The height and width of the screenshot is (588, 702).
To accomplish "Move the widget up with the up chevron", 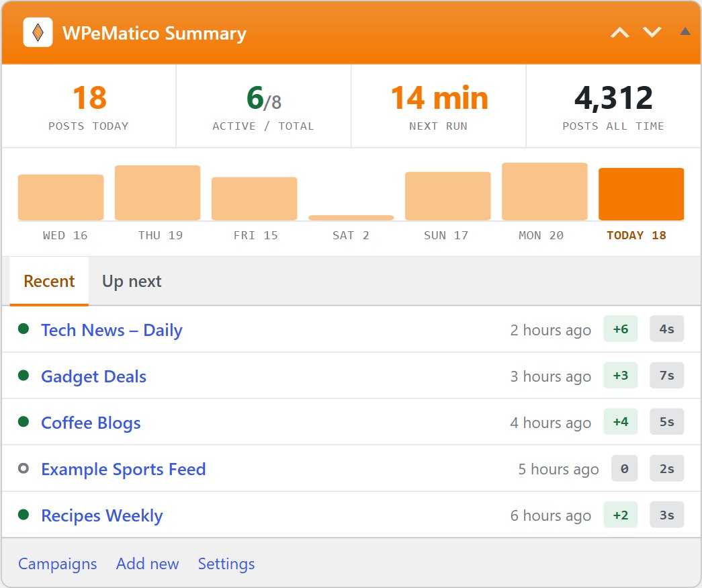I will coord(620,32).
